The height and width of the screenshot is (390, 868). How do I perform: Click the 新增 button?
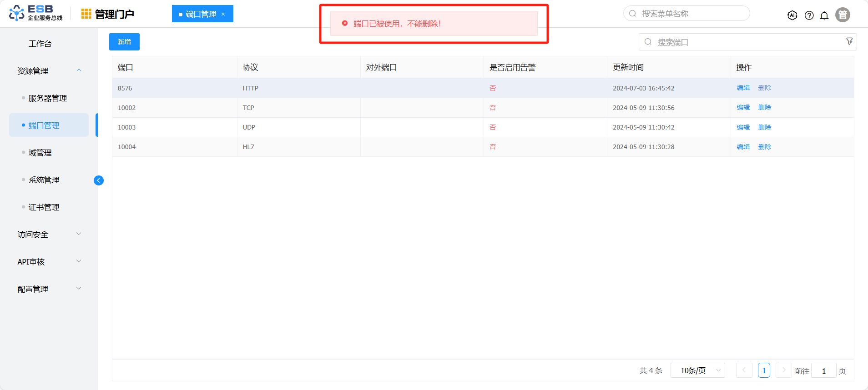point(124,42)
